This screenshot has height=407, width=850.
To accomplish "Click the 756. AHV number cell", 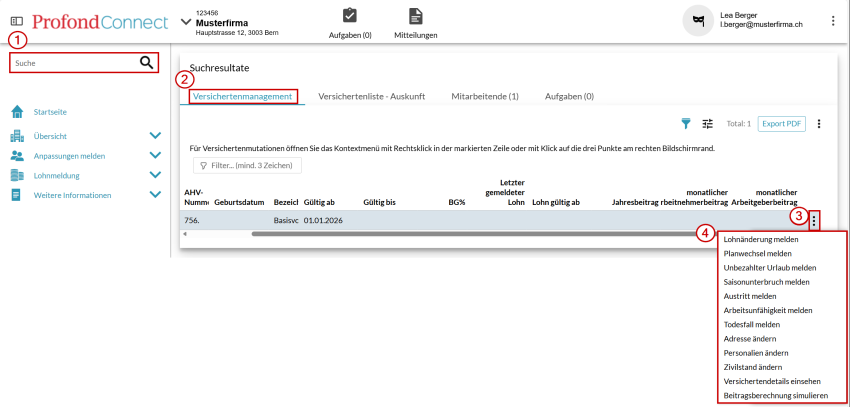I will click(x=191, y=221).
